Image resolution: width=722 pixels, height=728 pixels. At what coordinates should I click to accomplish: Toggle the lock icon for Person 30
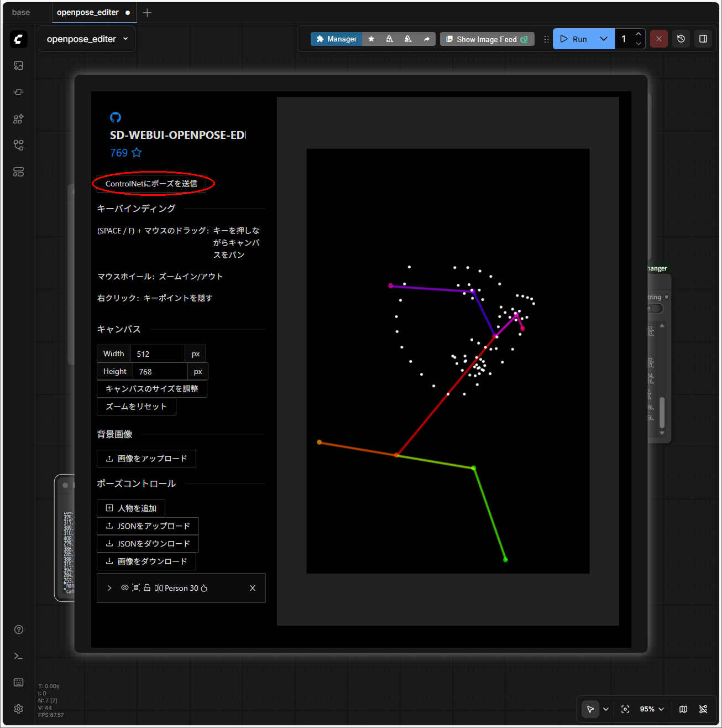(147, 587)
